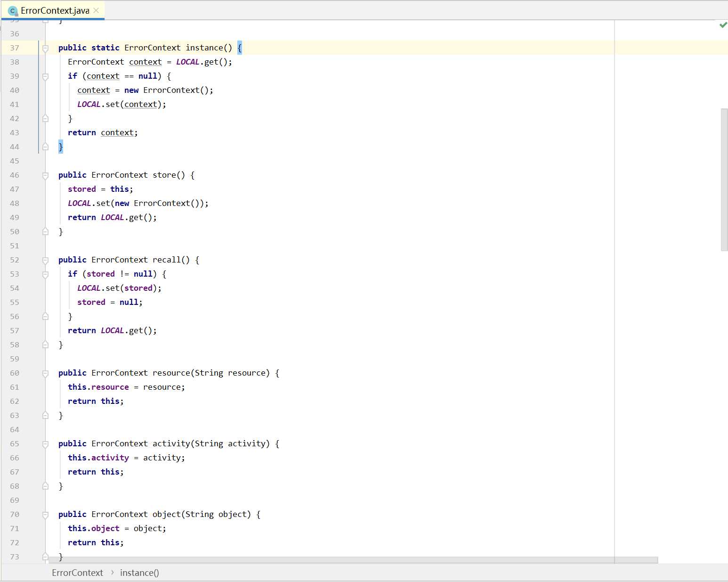Click line number 65 in the gutter
The image size is (728, 582).
coord(15,443)
